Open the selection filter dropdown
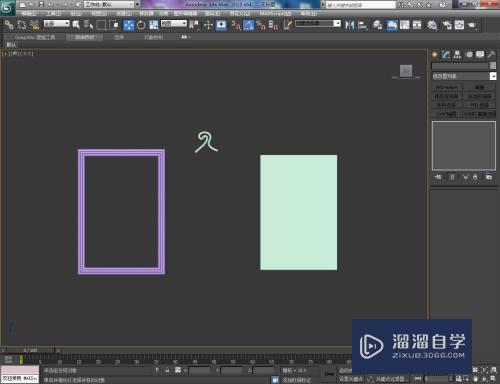The image size is (500, 384). coord(57,24)
